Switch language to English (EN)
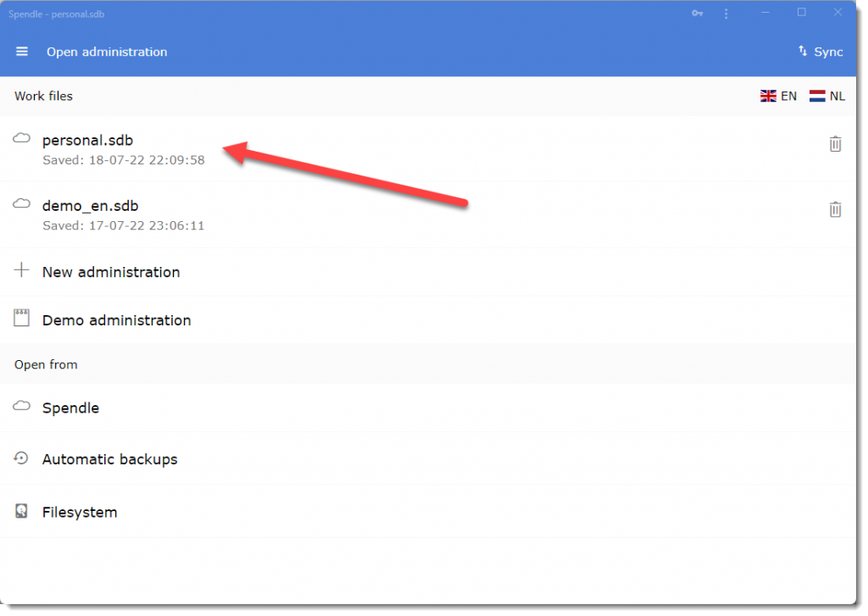 pos(778,97)
